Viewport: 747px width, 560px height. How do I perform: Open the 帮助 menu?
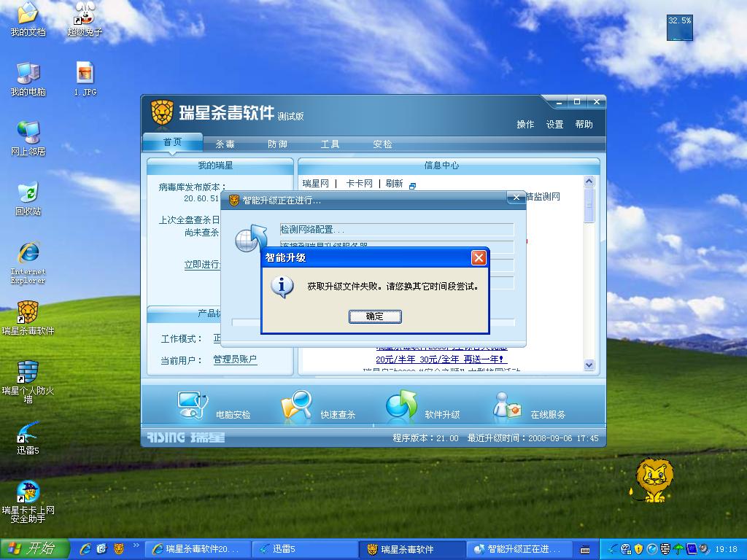pos(584,124)
